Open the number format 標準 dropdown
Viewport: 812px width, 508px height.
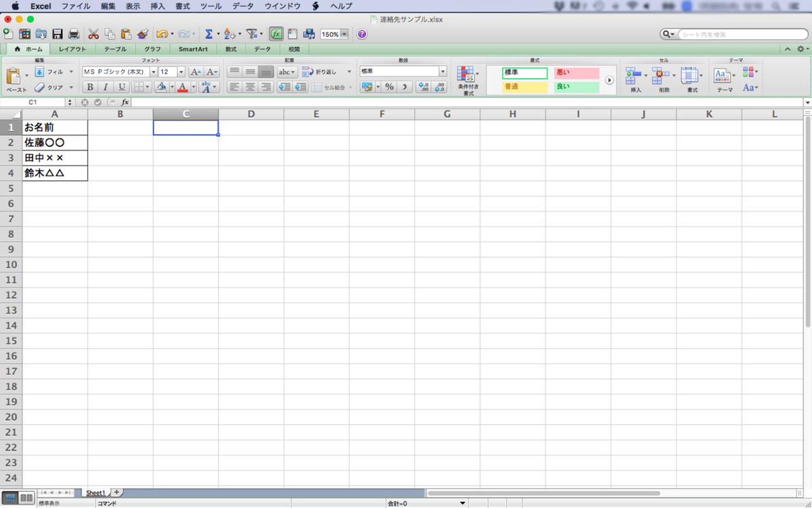443,71
